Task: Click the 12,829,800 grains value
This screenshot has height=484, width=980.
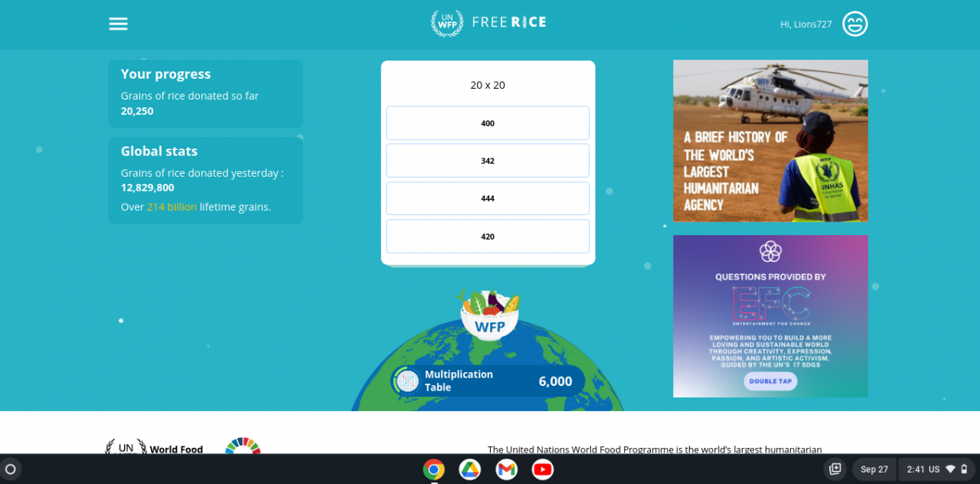Action: click(x=148, y=188)
